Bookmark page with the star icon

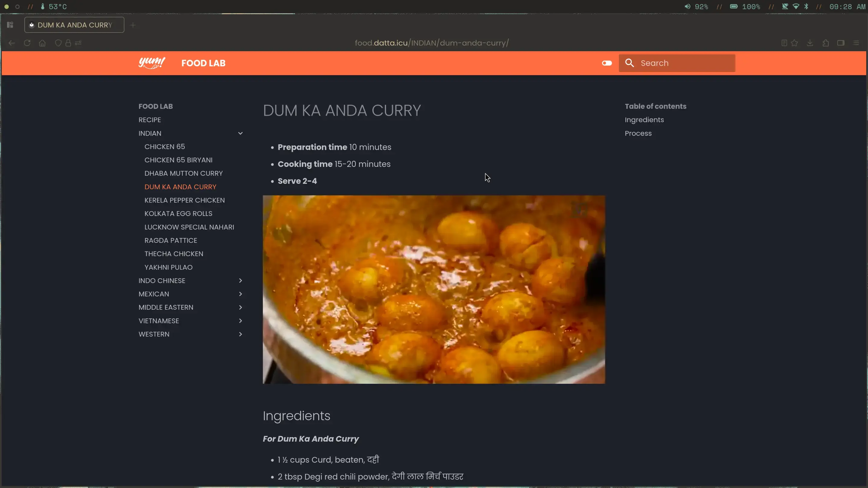(794, 43)
